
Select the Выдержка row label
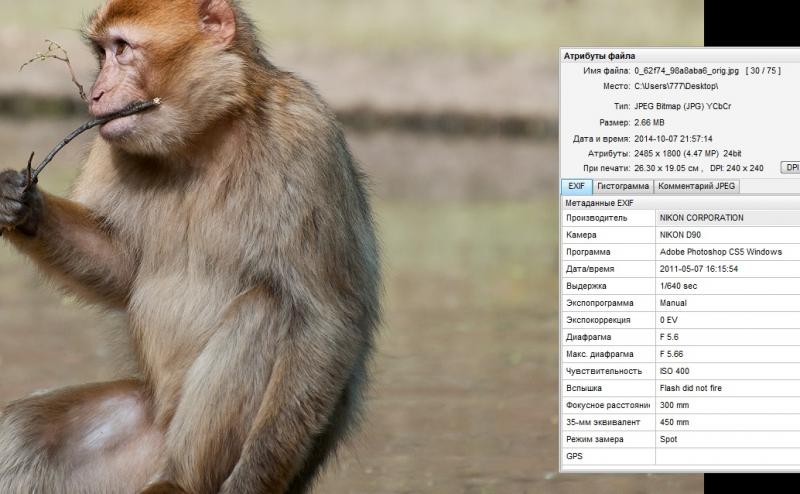586,286
